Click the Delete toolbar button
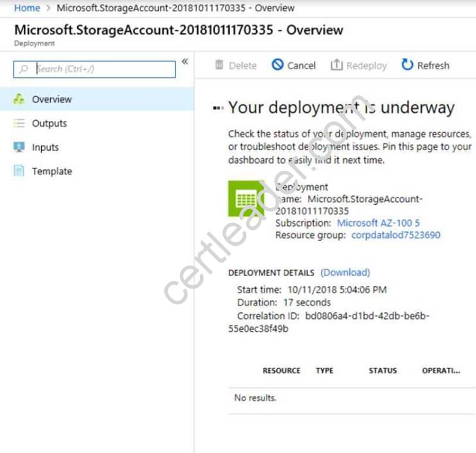This screenshot has height=453, width=476. pyautogui.click(x=236, y=65)
